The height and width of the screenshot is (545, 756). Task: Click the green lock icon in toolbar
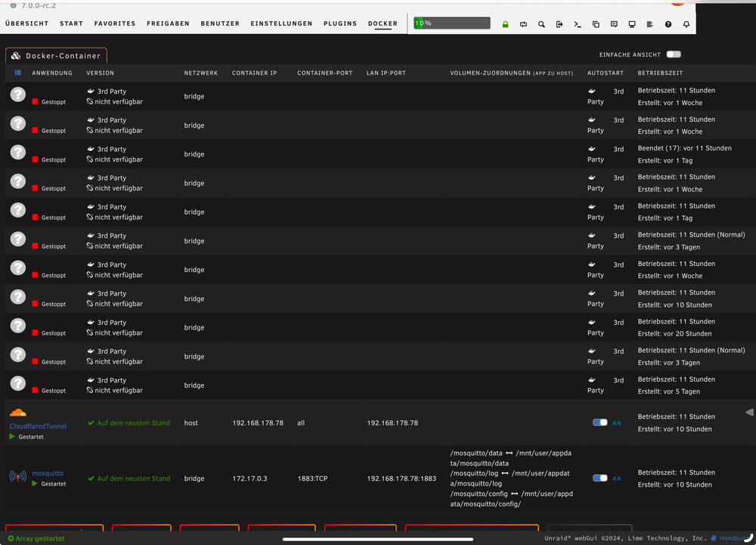coord(505,24)
